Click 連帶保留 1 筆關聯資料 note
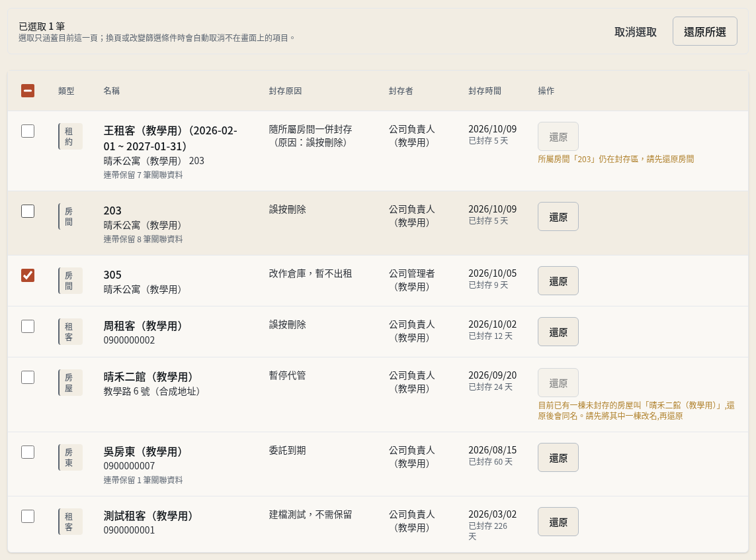Viewport: 756px width, 560px height. click(143, 481)
